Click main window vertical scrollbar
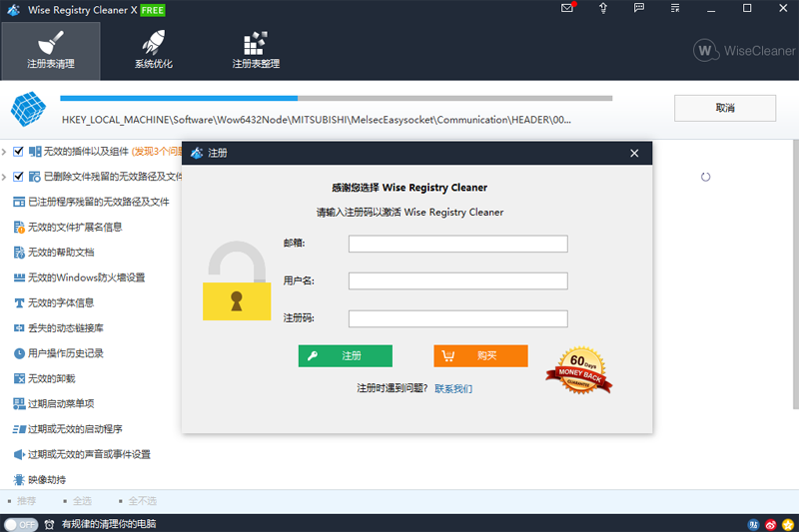Viewport: 799px width, 532px height. coord(795,273)
